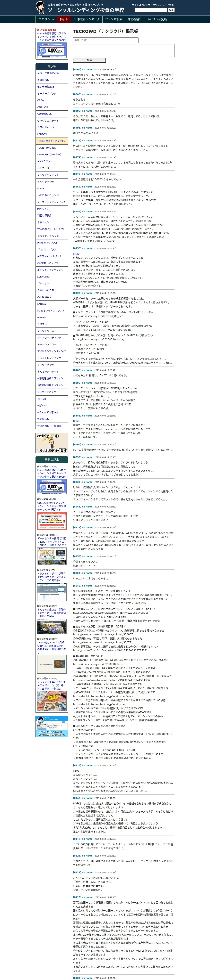Open the Funds 6,000円 campaign banner at top sidebar
The image size is (210, 980).
click(x=52, y=50)
